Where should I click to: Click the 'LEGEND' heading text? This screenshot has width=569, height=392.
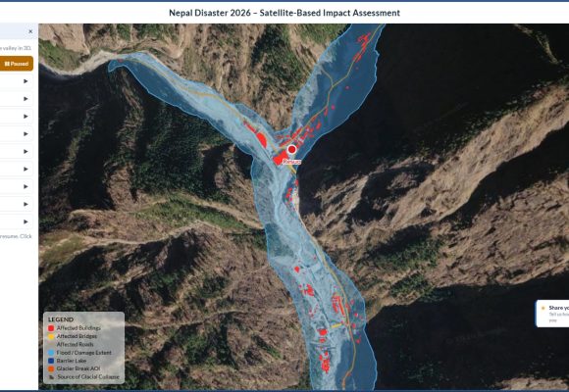[x=61, y=319]
